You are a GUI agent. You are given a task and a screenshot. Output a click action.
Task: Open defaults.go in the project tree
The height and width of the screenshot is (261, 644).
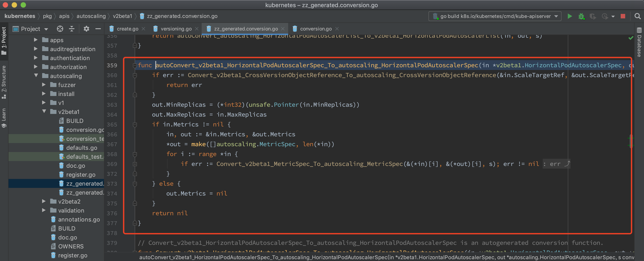pos(82,148)
